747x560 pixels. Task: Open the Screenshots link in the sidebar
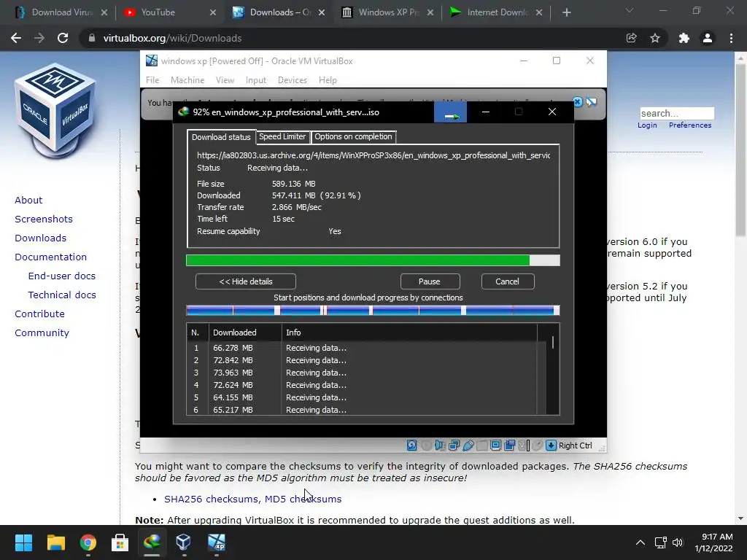(x=44, y=219)
